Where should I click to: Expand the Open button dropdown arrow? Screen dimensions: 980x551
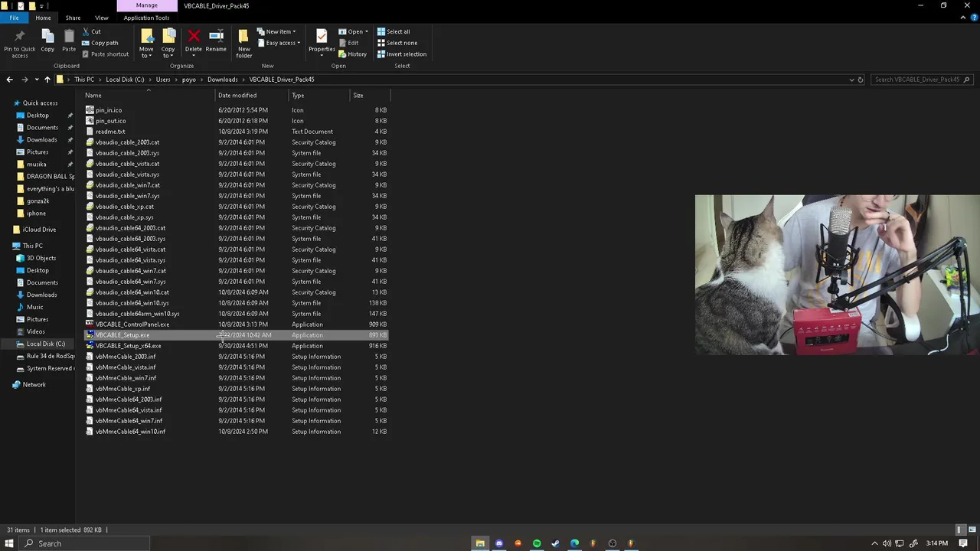(x=367, y=31)
